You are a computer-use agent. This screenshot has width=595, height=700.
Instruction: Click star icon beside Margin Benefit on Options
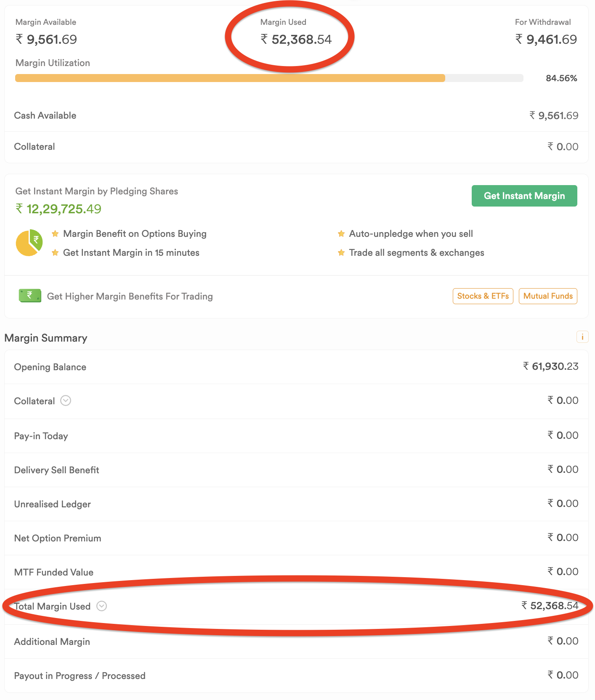tap(55, 234)
